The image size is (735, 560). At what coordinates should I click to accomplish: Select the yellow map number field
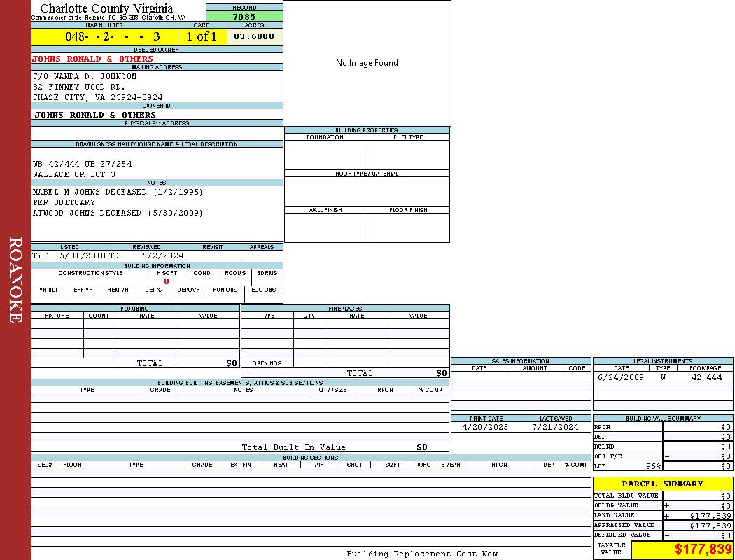(x=104, y=36)
